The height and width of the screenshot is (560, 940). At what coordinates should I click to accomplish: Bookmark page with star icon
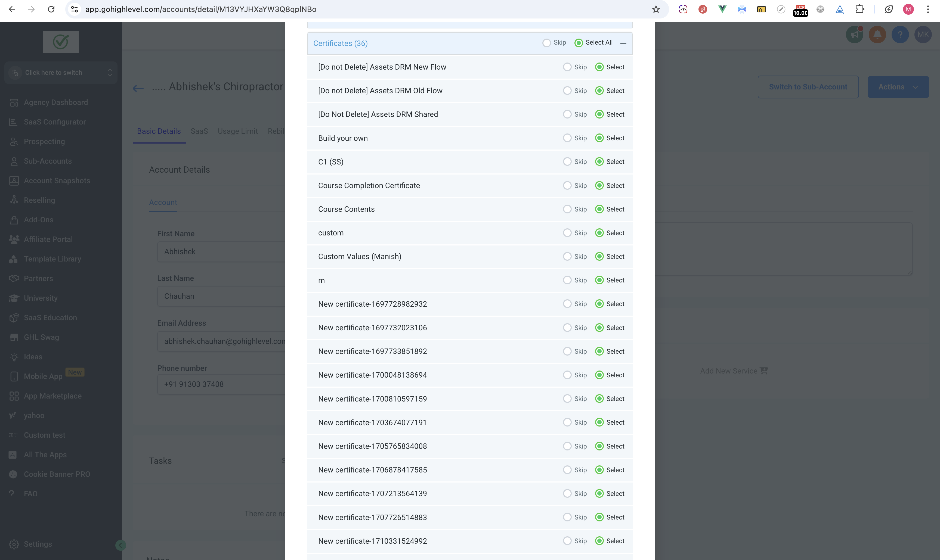click(656, 10)
